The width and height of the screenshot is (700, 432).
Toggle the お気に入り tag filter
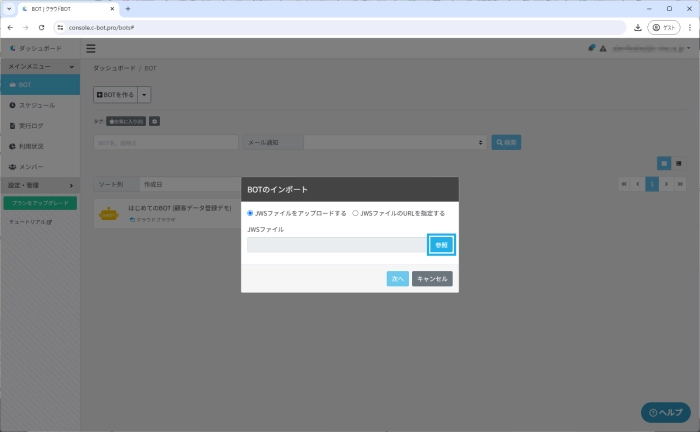coord(125,121)
